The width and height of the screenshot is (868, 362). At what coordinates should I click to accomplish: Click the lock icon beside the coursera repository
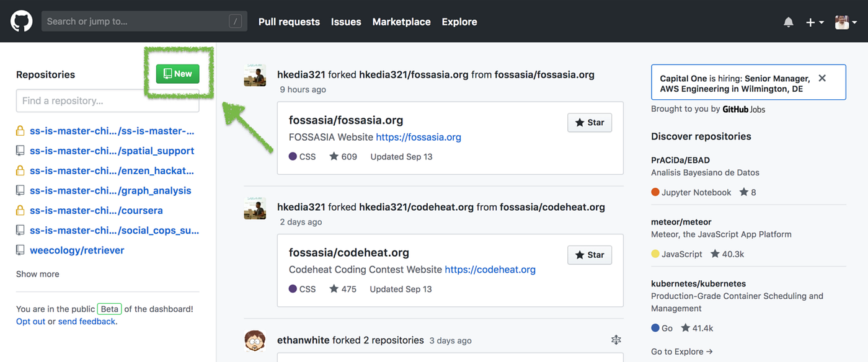click(x=20, y=211)
